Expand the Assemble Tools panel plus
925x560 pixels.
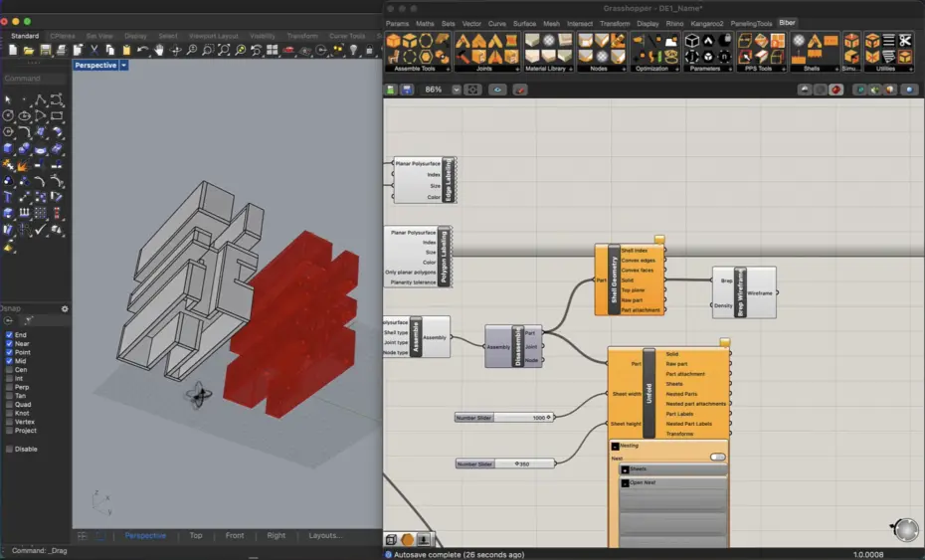pyautogui.click(x=448, y=69)
